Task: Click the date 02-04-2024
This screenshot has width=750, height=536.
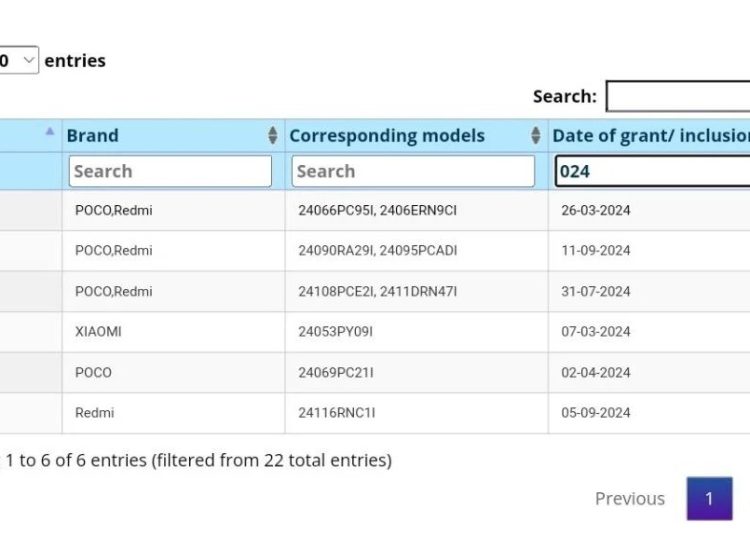Action: [x=596, y=372]
